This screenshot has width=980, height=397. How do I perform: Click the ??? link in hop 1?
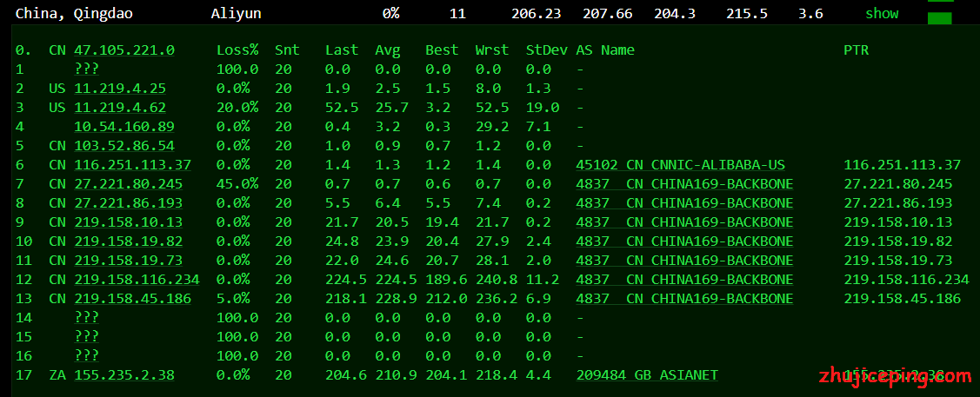86,69
